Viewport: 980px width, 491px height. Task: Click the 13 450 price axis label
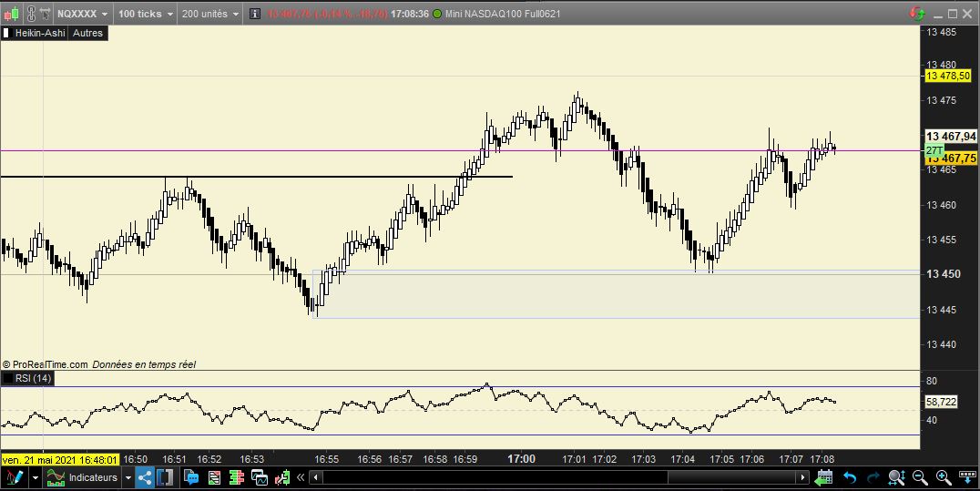pyautogui.click(x=944, y=274)
